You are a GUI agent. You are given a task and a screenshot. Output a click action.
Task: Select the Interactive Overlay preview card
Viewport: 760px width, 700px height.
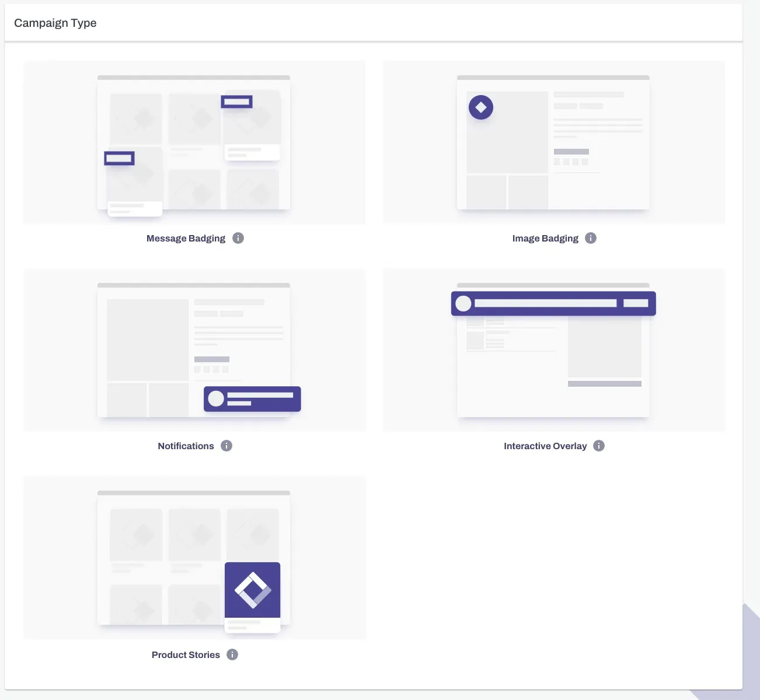[554, 350]
